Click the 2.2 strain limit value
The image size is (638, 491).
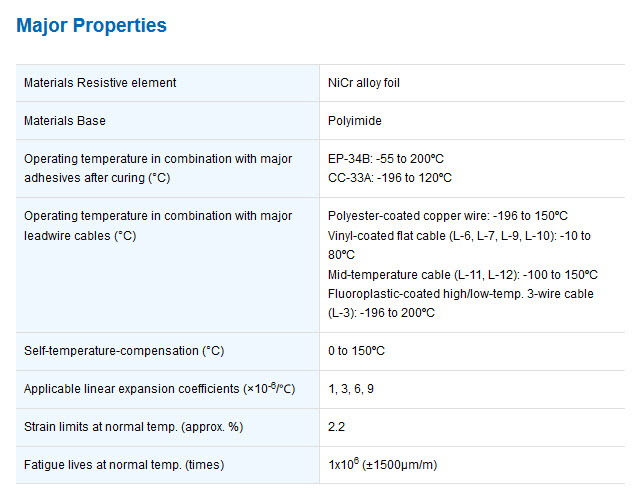pos(336,427)
